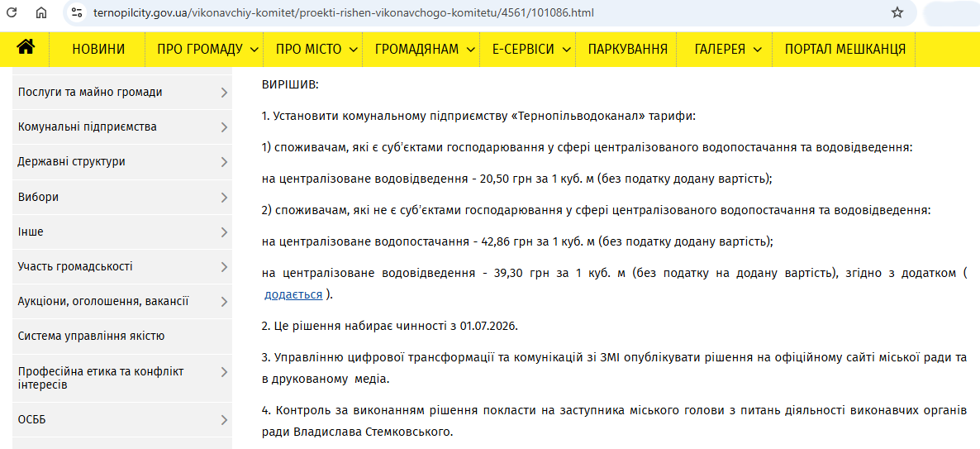Viewport: 980px width, 449px height.
Task: Open the НОВИНИ menu item
Action: click(x=98, y=50)
